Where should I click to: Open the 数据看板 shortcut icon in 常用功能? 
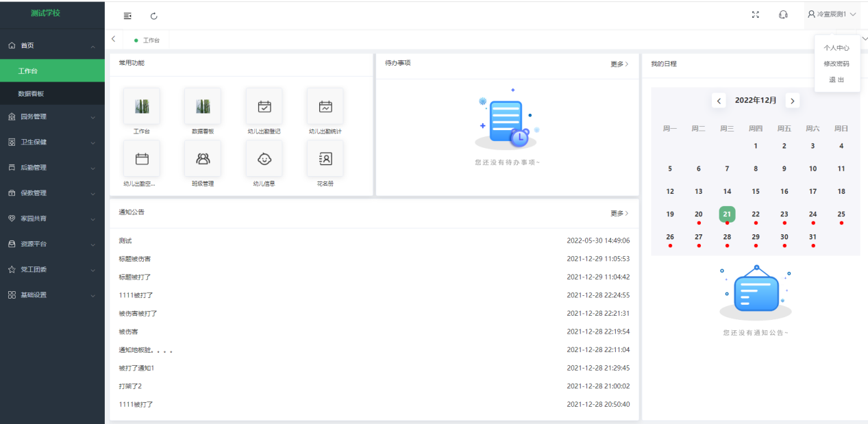[203, 106]
